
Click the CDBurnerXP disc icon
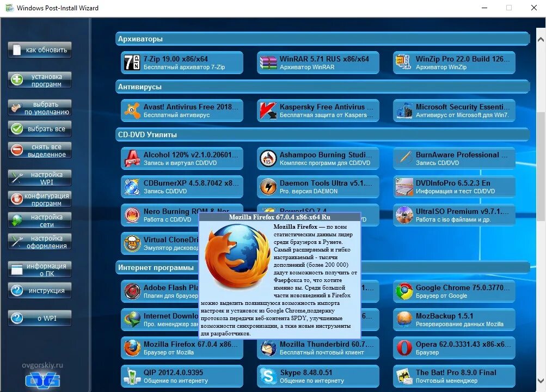[x=132, y=187]
